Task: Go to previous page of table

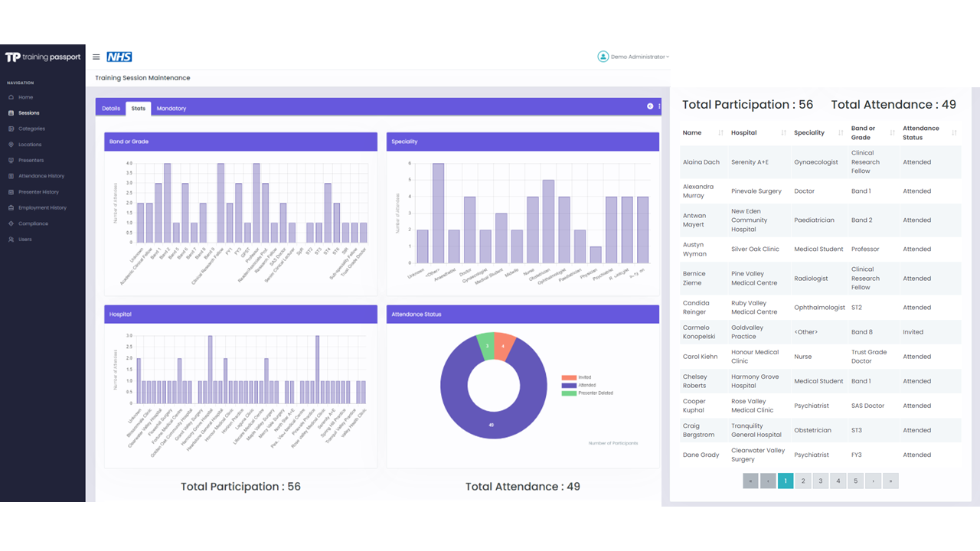Action: coord(768,481)
